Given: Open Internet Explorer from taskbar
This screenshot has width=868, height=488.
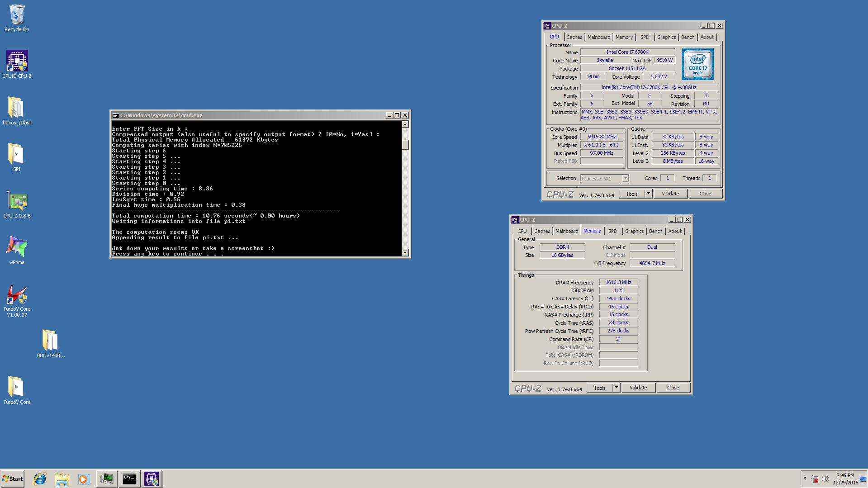Looking at the screenshot, I should [x=40, y=479].
